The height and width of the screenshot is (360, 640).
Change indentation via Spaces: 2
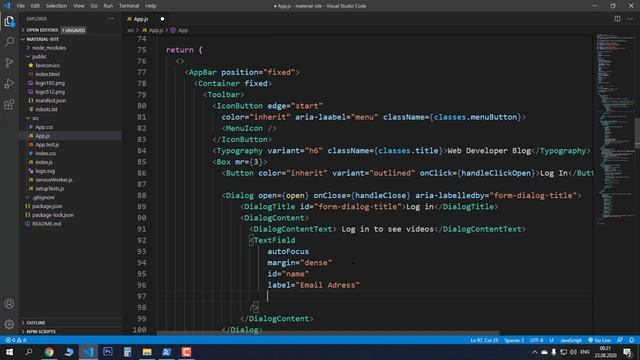pos(514,340)
